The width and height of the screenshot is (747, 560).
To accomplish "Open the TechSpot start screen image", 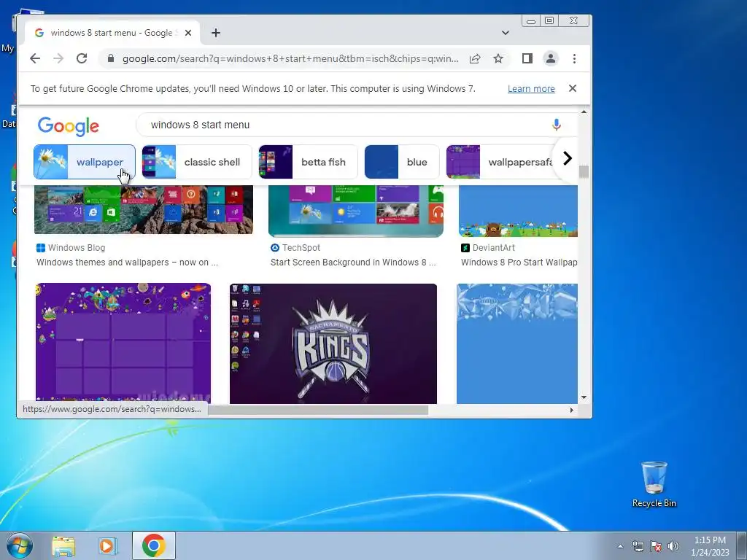I will click(x=356, y=211).
